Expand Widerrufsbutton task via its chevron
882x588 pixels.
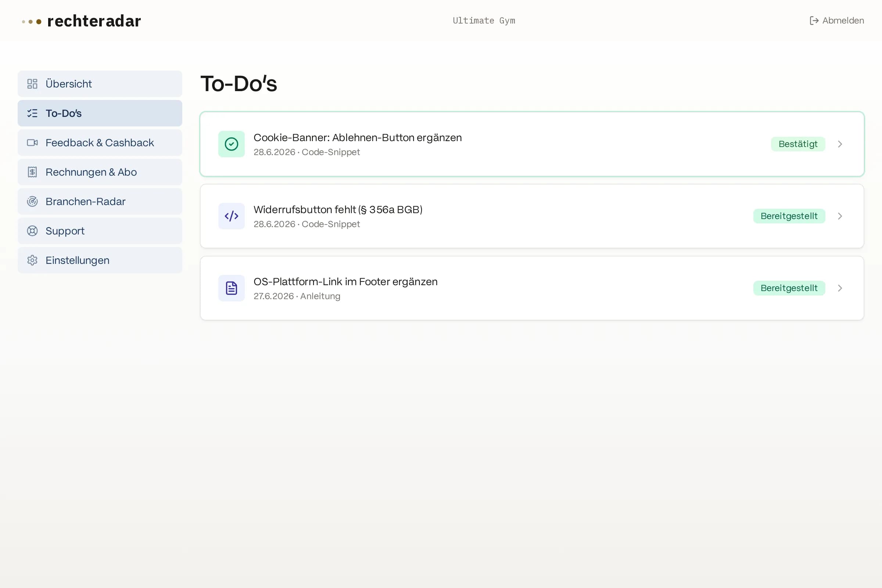click(840, 216)
